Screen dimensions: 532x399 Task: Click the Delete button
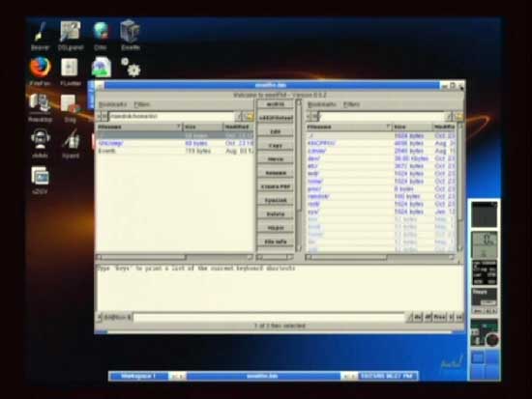click(x=276, y=214)
